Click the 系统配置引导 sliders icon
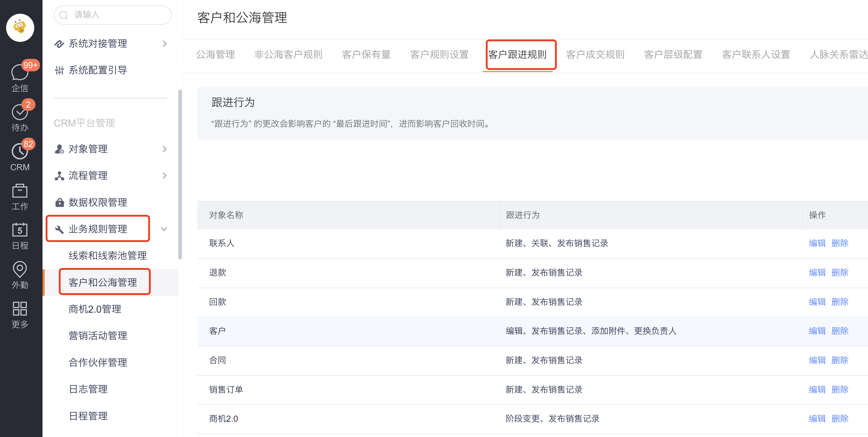 (x=59, y=70)
